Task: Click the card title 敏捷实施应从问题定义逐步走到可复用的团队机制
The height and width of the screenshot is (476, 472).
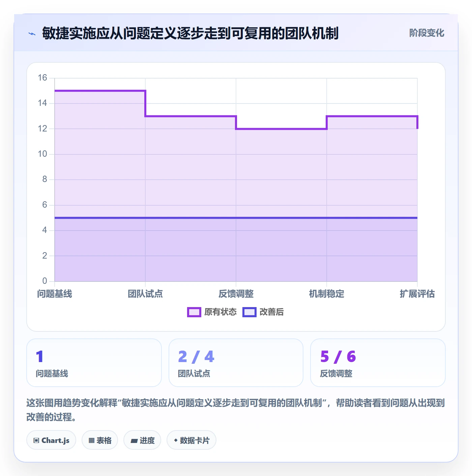Action: pos(190,33)
